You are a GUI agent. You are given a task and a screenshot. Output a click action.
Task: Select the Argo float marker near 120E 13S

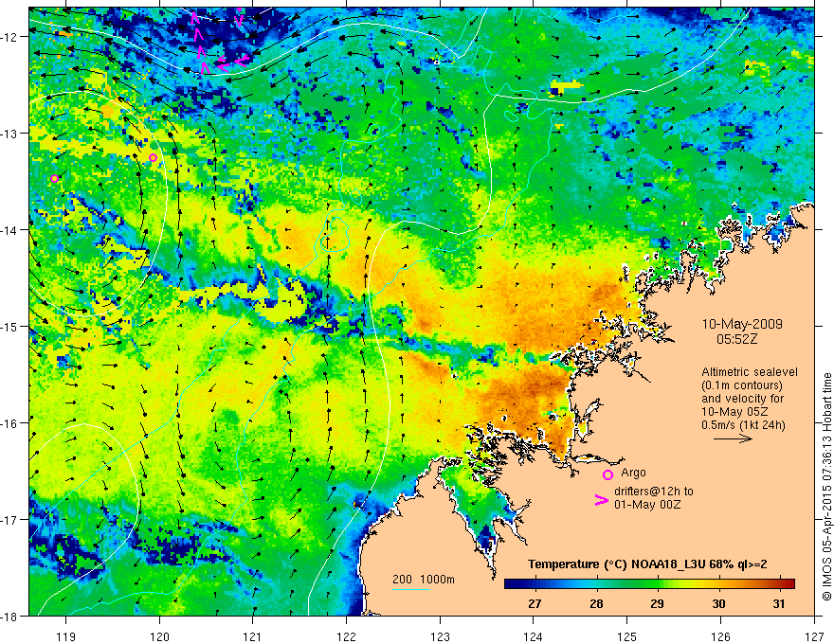(x=154, y=157)
